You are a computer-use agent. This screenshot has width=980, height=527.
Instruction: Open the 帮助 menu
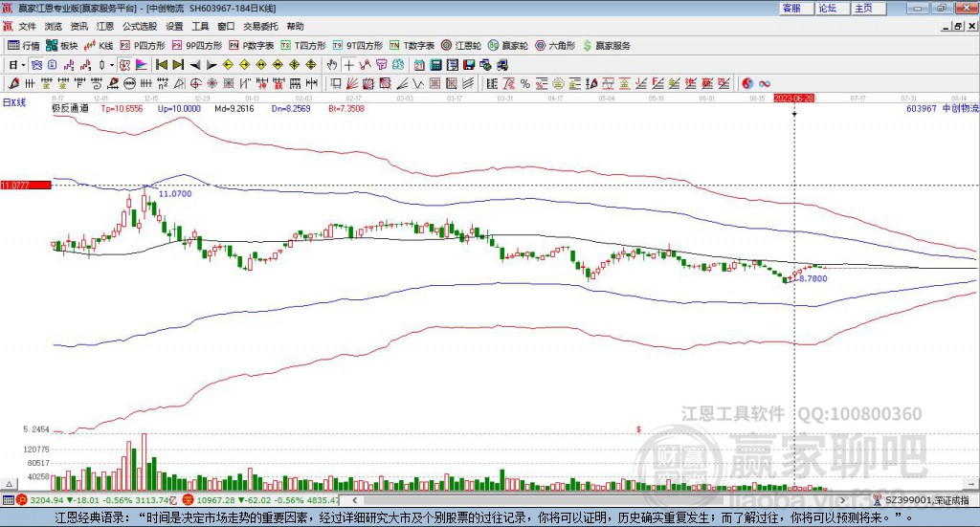(x=295, y=26)
